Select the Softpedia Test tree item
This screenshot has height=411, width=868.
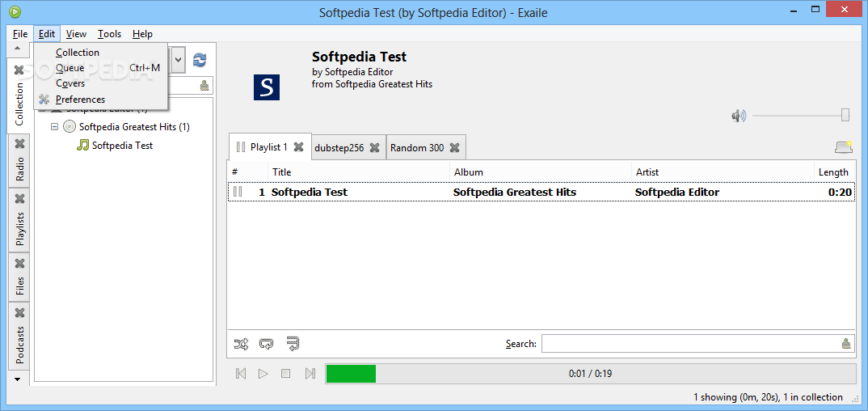[x=122, y=145]
